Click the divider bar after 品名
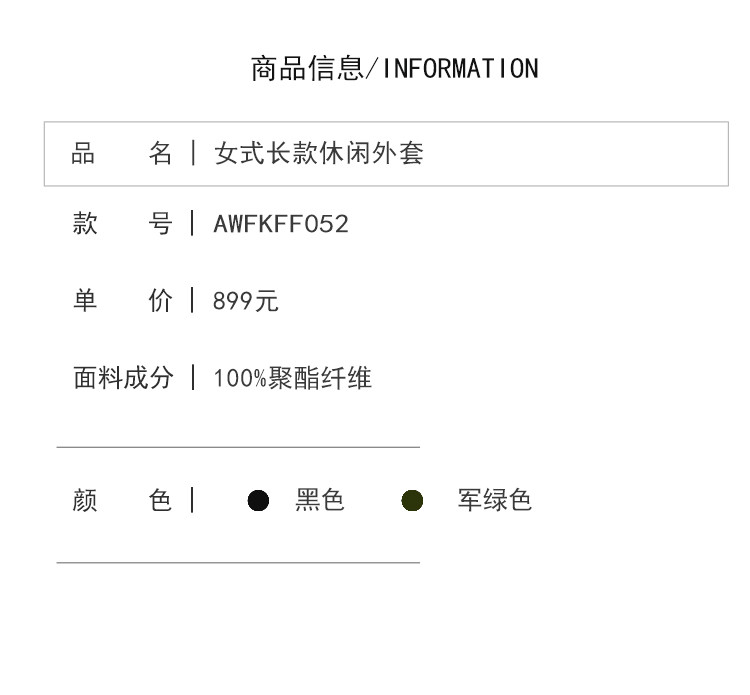Image resolution: width=750 pixels, height=695 pixels. coord(193,153)
